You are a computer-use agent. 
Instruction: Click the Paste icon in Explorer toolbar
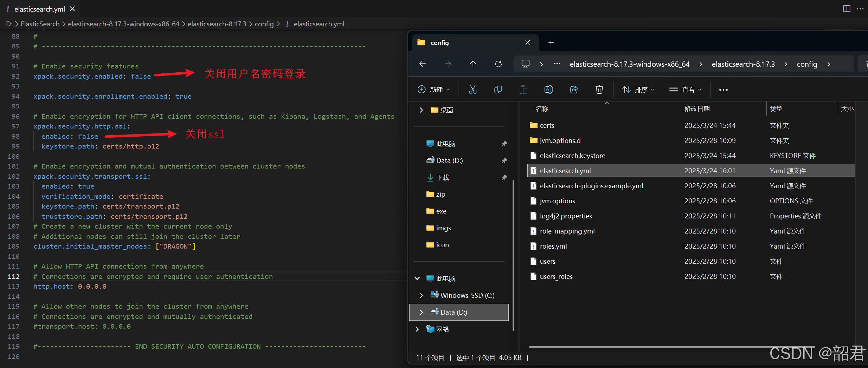click(x=523, y=90)
